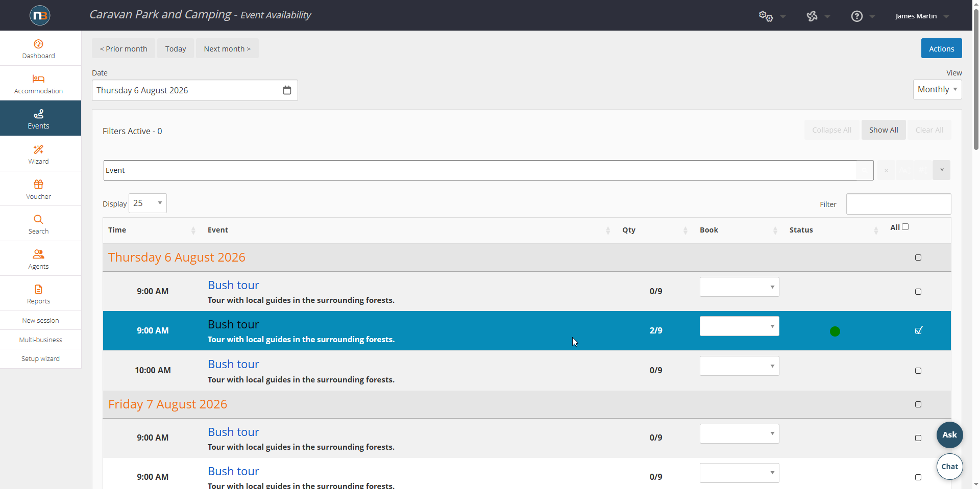Tick checkbox for first 9:00 AM Thursday Bush tour
The height and width of the screenshot is (489, 980).
[918, 292]
